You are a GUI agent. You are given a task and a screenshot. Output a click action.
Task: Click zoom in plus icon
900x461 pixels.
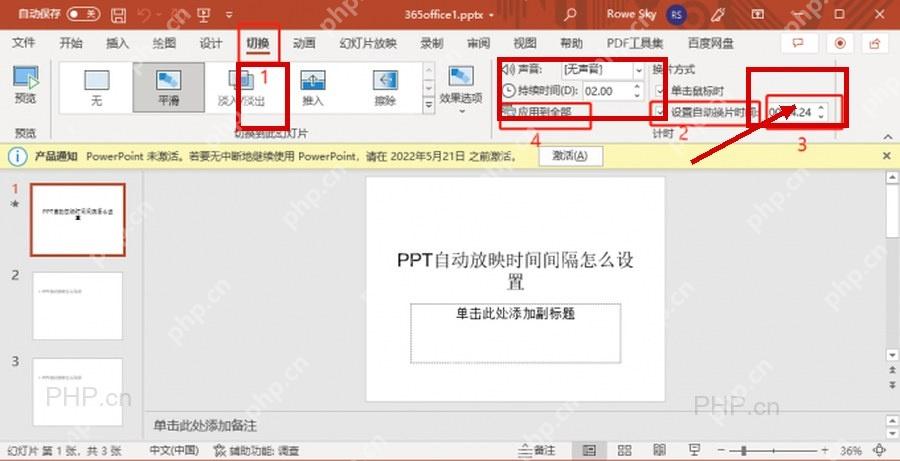click(x=825, y=451)
